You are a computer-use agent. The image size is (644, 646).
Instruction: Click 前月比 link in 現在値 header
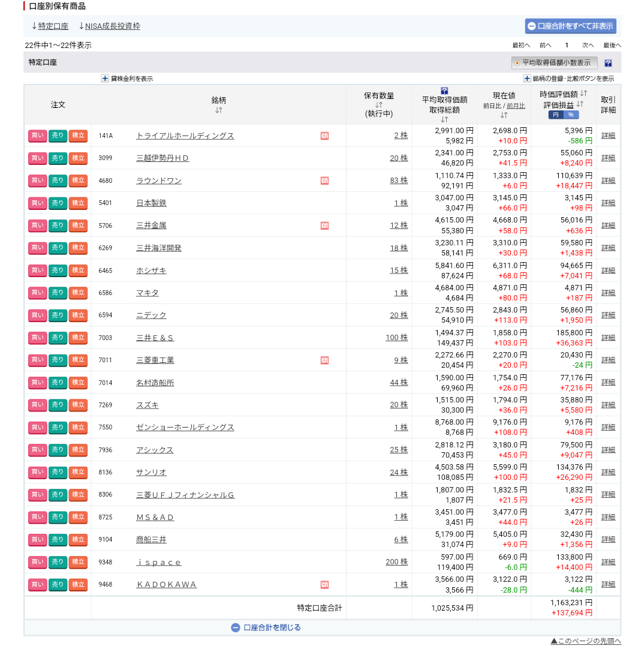pos(516,106)
